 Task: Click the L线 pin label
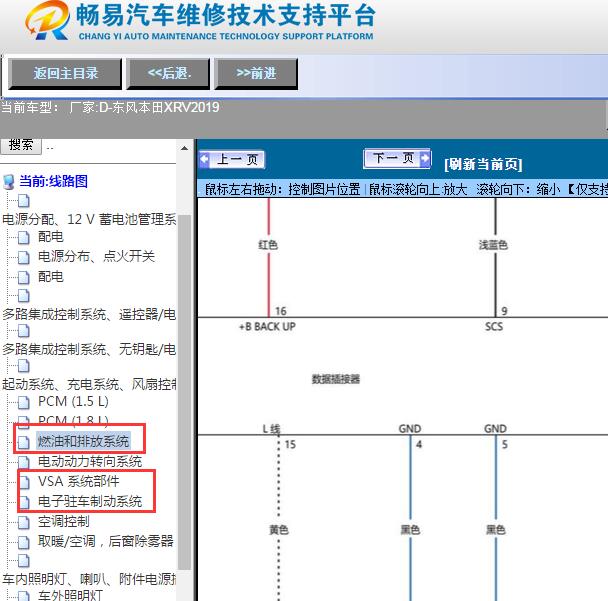coord(271,428)
